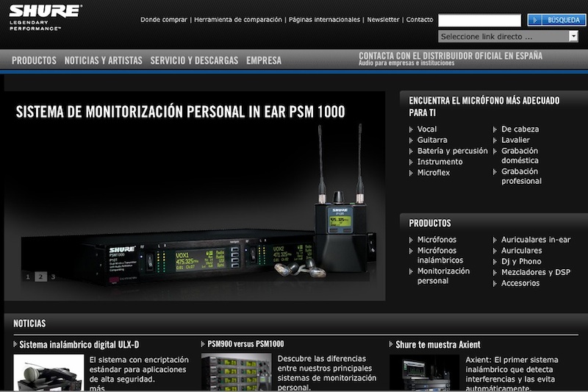This screenshot has height=392, width=588.
Task: Click the ULX-D microphone news thumbnail
Action: 49,372
